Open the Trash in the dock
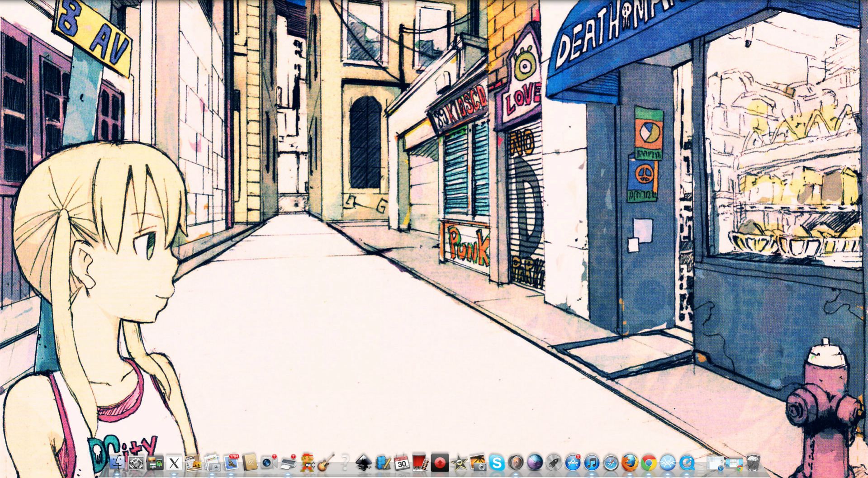 (753, 463)
